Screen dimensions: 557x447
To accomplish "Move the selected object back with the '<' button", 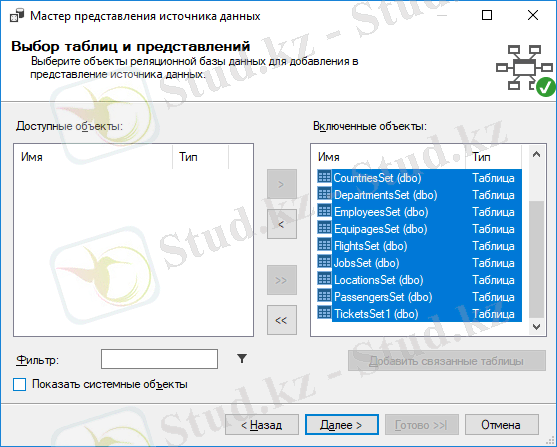I will [x=282, y=224].
